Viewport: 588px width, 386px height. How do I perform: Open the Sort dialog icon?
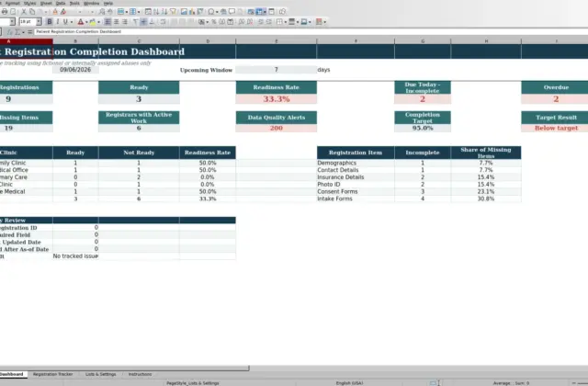(148, 12)
